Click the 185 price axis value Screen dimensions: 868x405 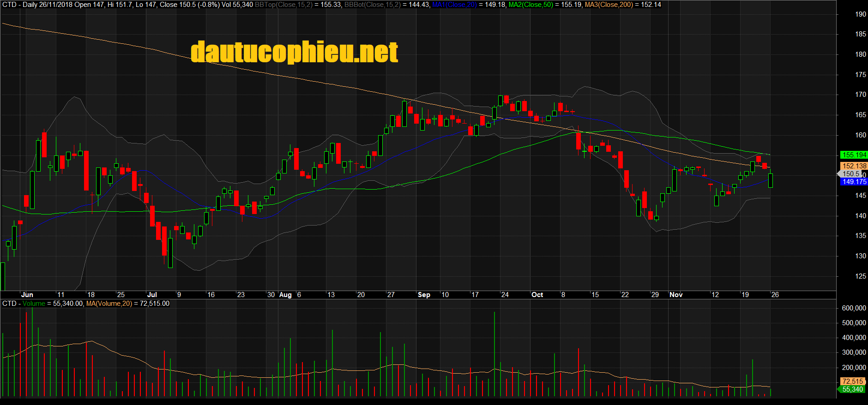tap(861, 34)
